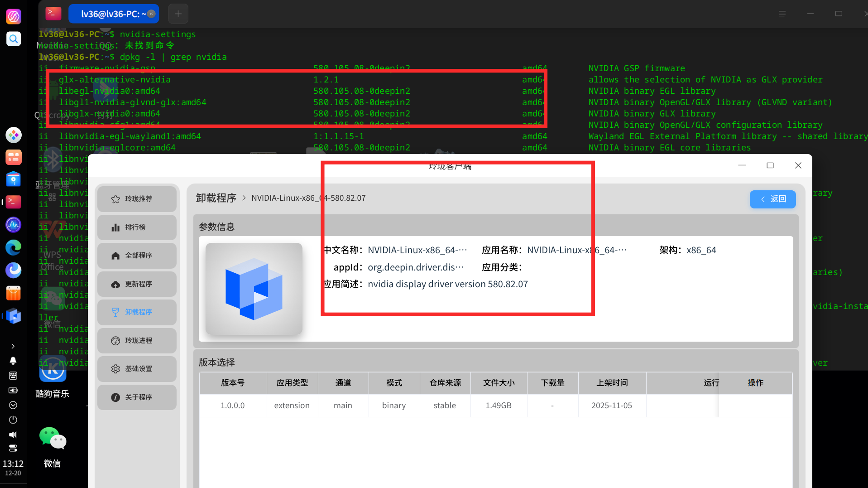This screenshot has width=868, height=488.
Task: Open 更新程序 in the sidebar
Action: pos(137,284)
